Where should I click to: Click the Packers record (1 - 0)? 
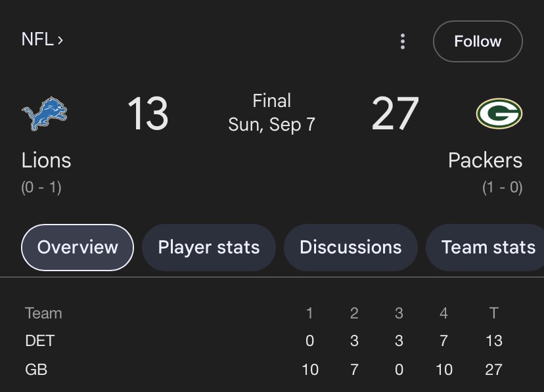(503, 188)
